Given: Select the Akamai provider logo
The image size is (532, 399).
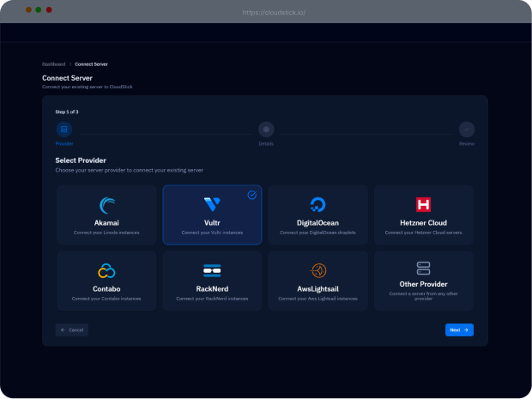Looking at the screenshot, I should [107, 205].
